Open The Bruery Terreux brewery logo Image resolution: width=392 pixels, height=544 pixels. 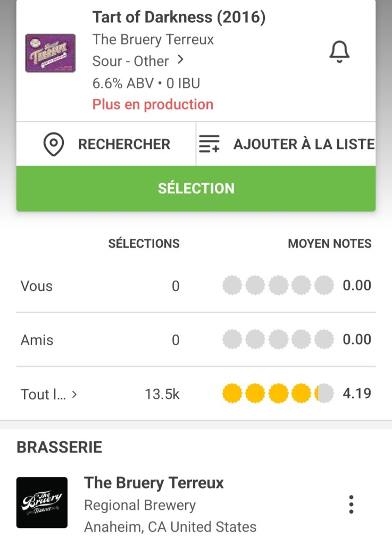42,503
